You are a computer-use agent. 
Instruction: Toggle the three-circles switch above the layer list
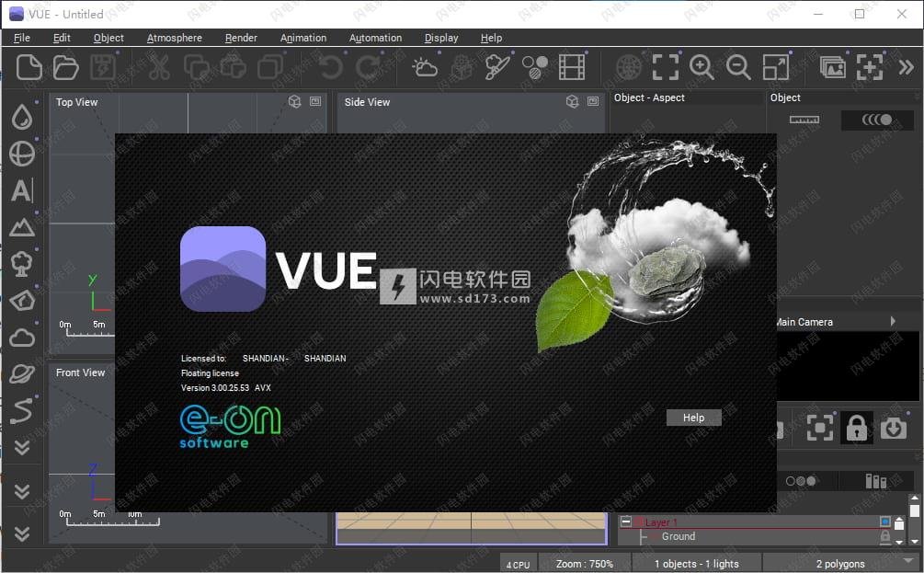(801, 481)
